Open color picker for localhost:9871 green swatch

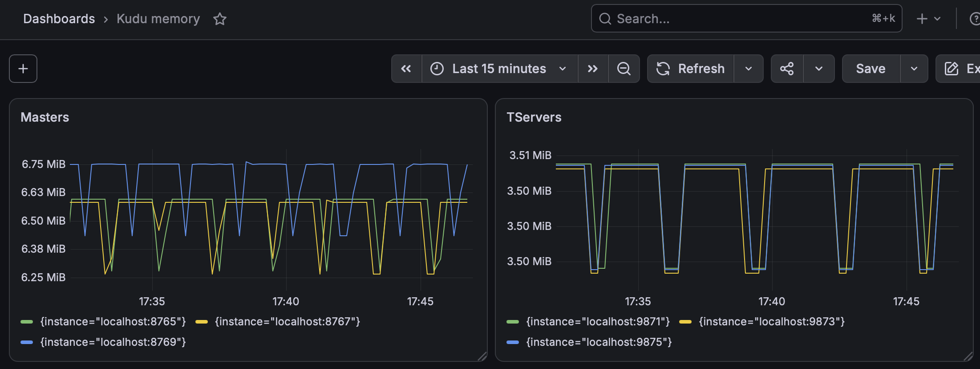tap(513, 322)
